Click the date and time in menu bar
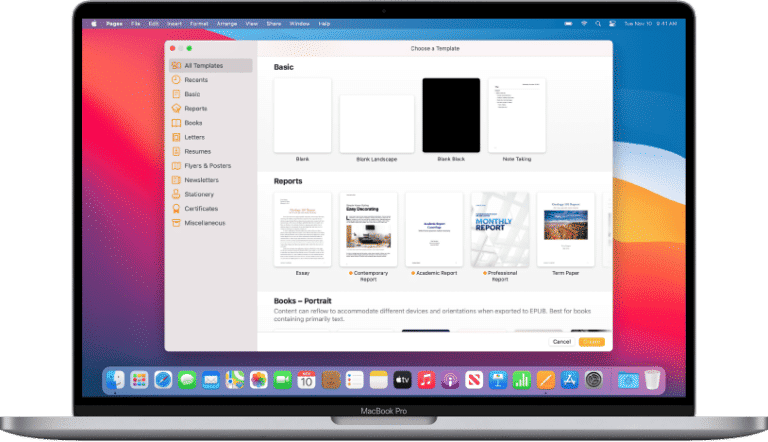 coord(650,24)
